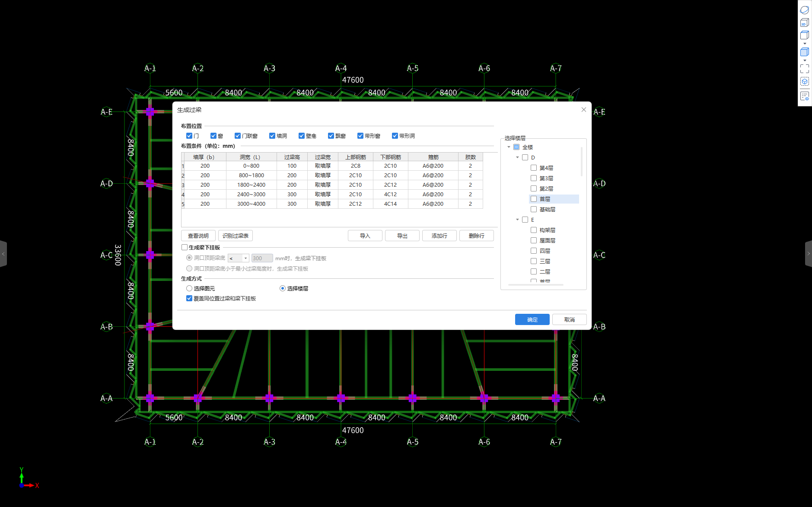Click the dashed rectangle zoom-extents icon
This screenshot has width=812, height=507.
804,69
